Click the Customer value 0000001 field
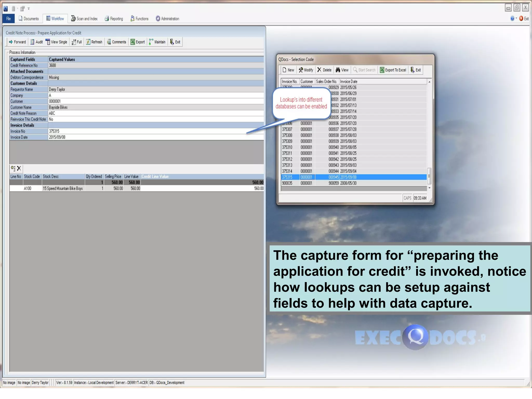532x399 pixels. click(156, 101)
